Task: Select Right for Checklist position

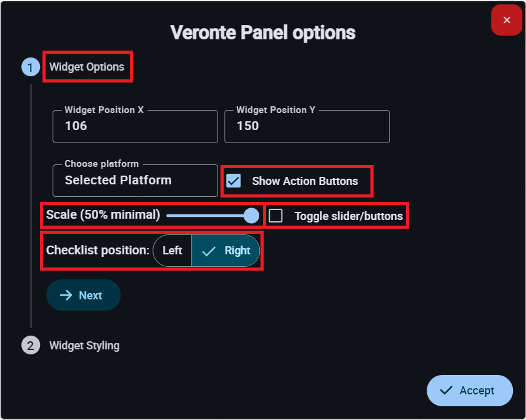Action: (x=226, y=251)
